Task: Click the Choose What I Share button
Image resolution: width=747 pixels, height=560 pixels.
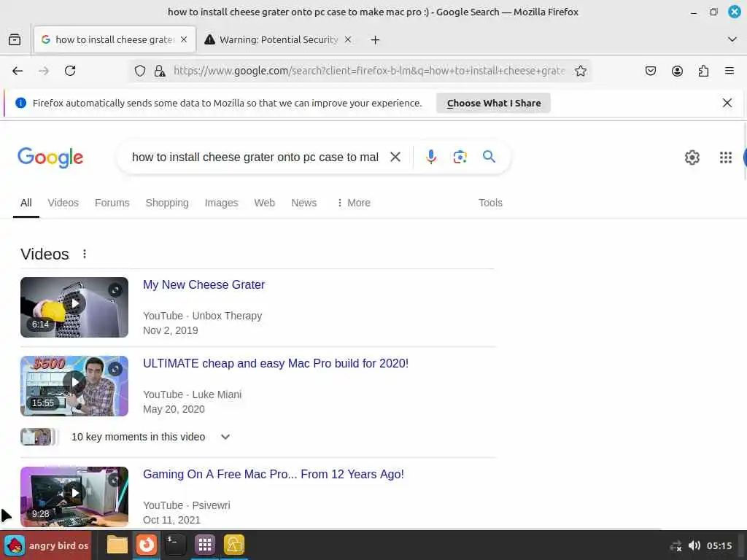Action: click(494, 103)
